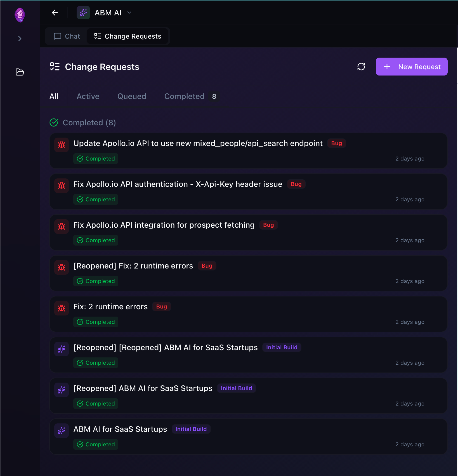The width and height of the screenshot is (458, 476).
Task: Expand the left sidebar with the chevron
Action: 20,39
